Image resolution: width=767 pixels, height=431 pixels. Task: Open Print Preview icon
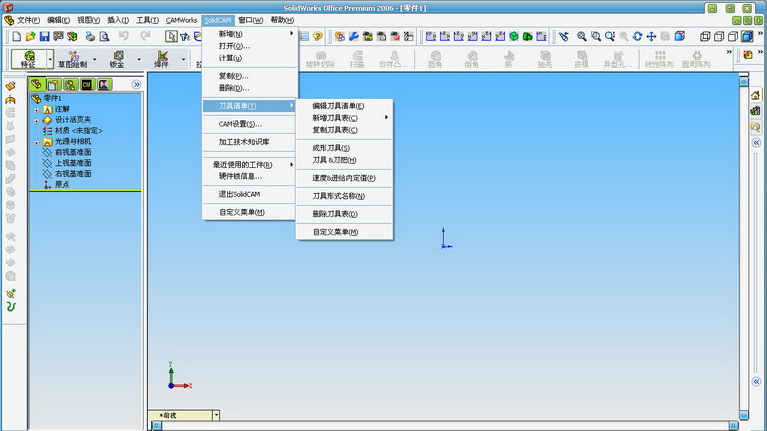coord(104,36)
